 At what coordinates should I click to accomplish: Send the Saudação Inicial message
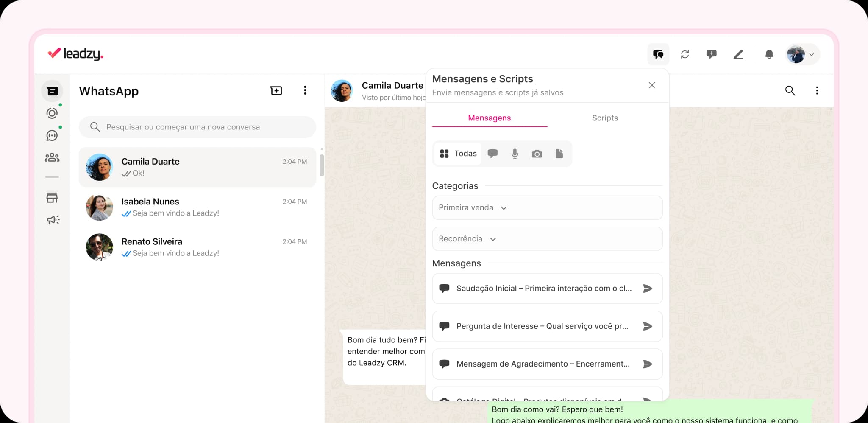pyautogui.click(x=647, y=289)
